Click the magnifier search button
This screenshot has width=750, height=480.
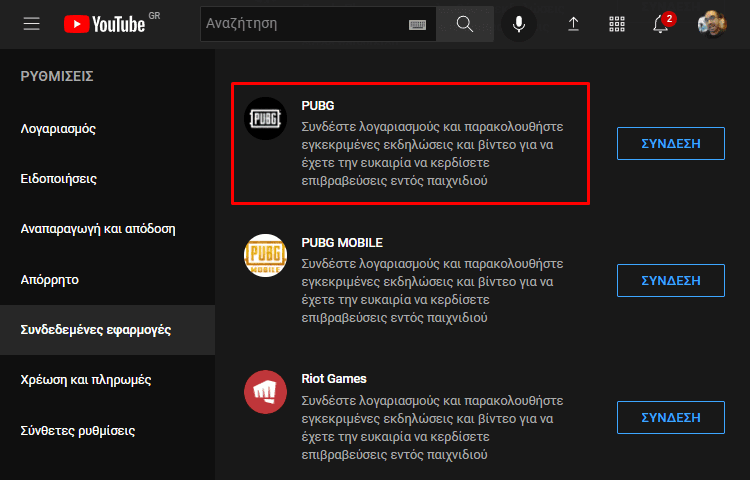coord(464,24)
